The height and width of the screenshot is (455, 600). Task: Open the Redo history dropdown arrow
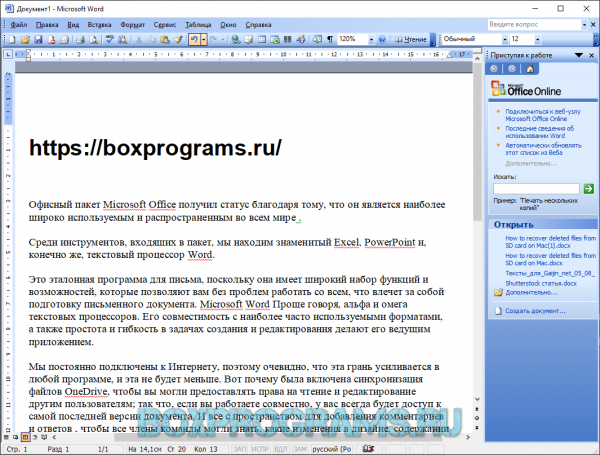coord(223,39)
